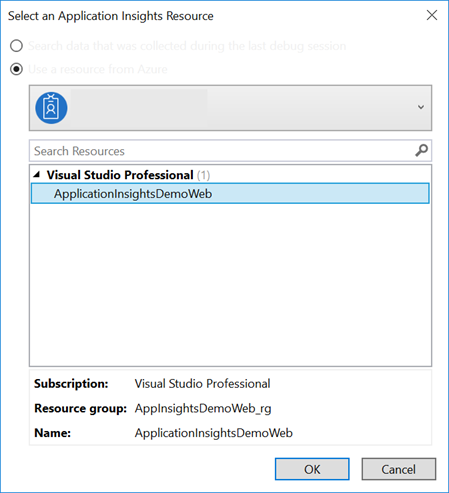Select the ApplicationInsightsDemoWeb resource row

click(x=230, y=193)
